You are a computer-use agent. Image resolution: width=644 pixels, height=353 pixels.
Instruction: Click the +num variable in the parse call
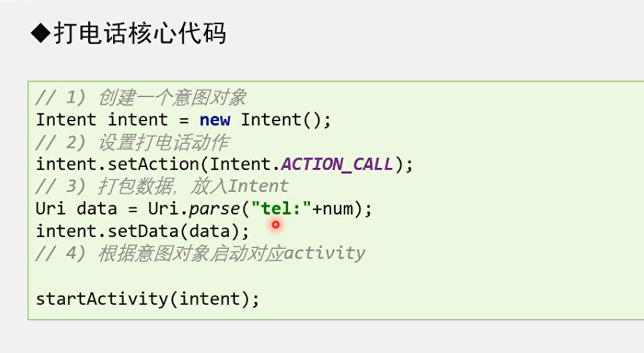[x=333, y=209]
